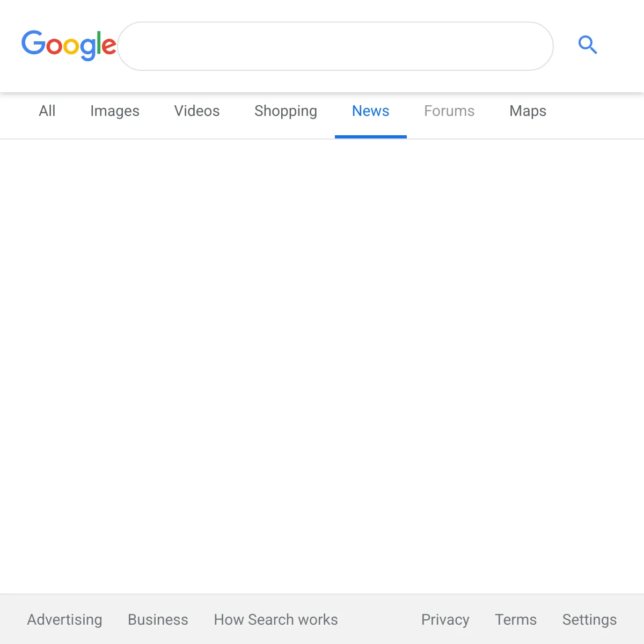
Task: Click footer gap between How Search works and Privacy
Action: coord(379,619)
